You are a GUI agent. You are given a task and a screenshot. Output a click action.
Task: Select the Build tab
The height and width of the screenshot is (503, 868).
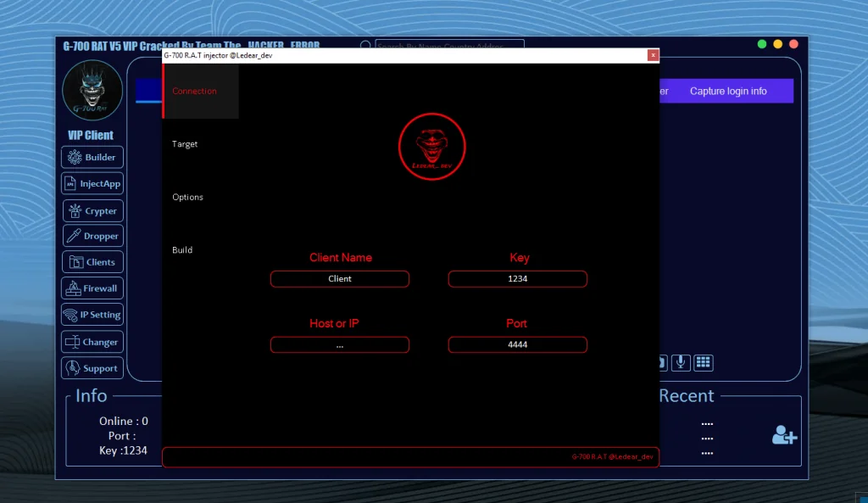pyautogui.click(x=182, y=249)
